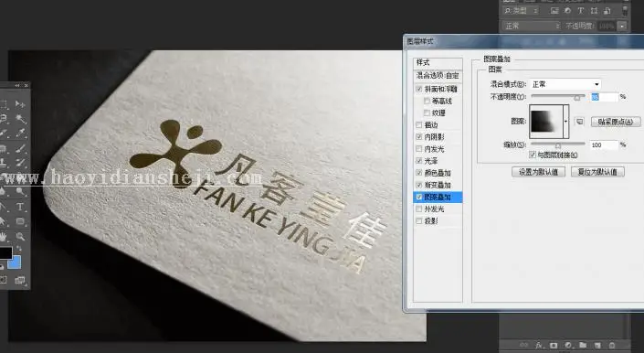Select 混合选项:自定 in style list
The height and width of the screenshot is (353, 644).
click(438, 76)
